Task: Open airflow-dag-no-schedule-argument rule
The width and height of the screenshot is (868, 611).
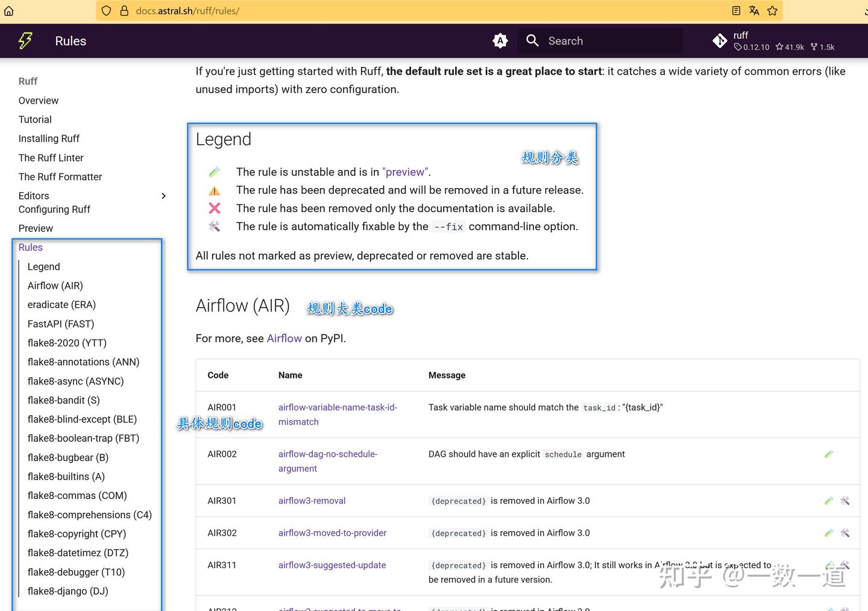Action: point(328,461)
